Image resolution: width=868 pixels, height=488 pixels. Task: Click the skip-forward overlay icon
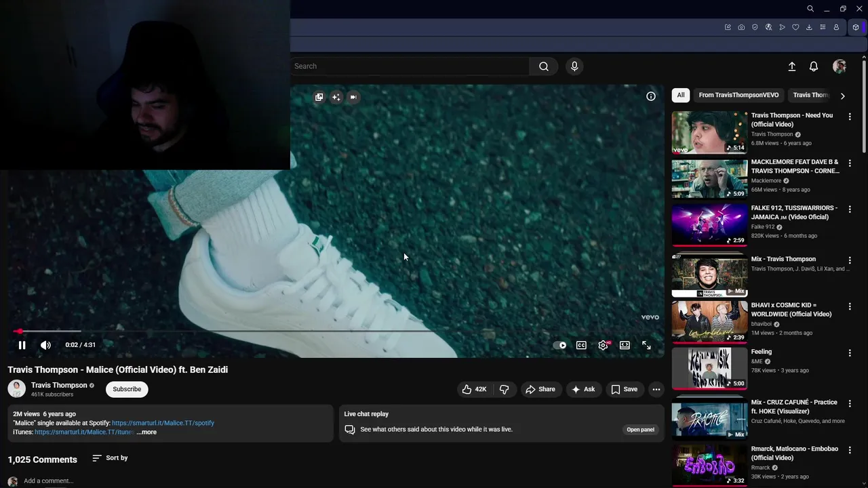tap(353, 97)
